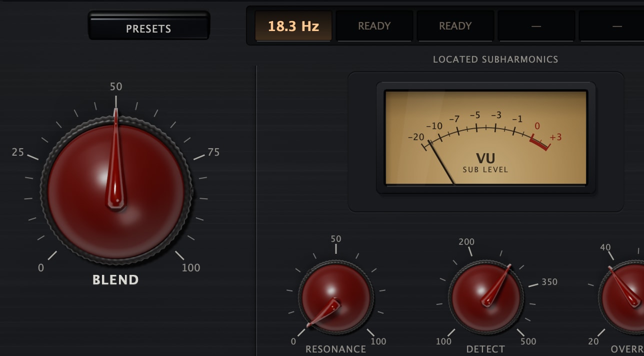
Task: Click the +3 marking on VU meter
Action: tap(555, 137)
